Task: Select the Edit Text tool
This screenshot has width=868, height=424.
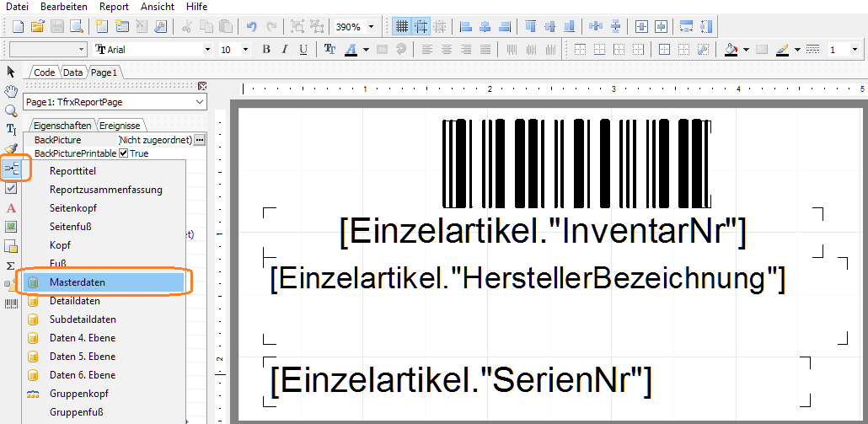Action: [x=10, y=130]
